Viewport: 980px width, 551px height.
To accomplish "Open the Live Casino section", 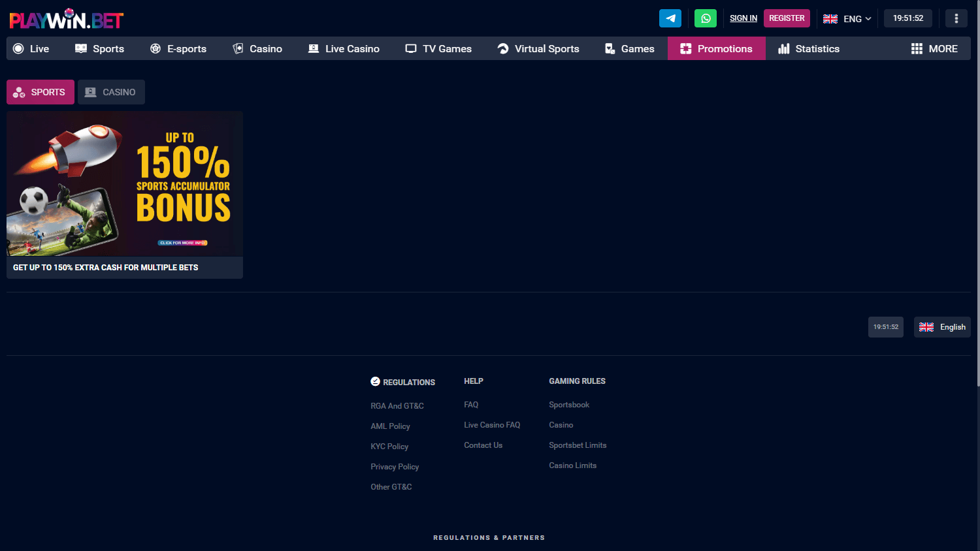I will (344, 48).
